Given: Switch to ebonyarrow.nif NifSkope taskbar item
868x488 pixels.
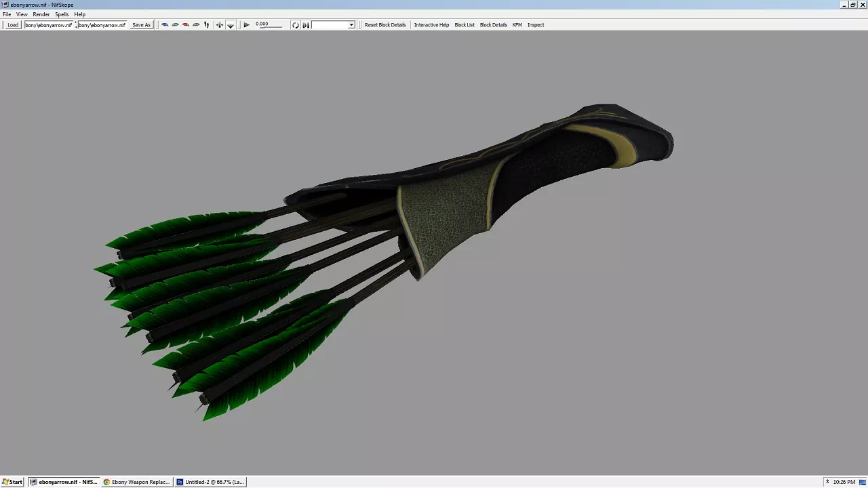Looking at the screenshot, I should pos(64,482).
